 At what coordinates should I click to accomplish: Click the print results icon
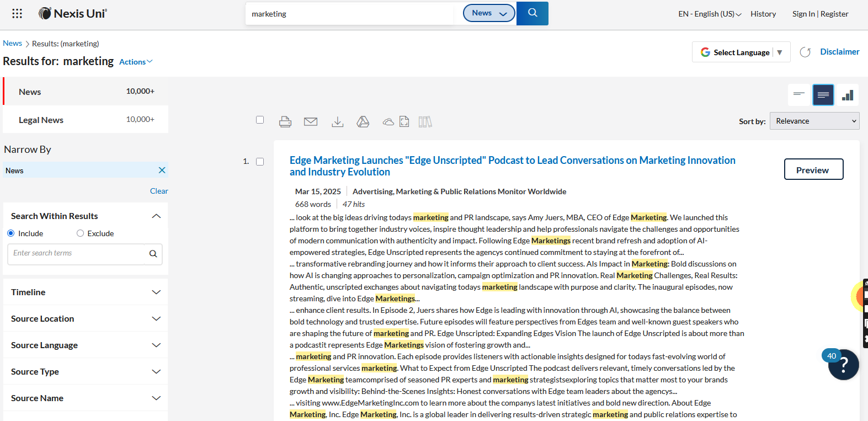pyautogui.click(x=285, y=122)
